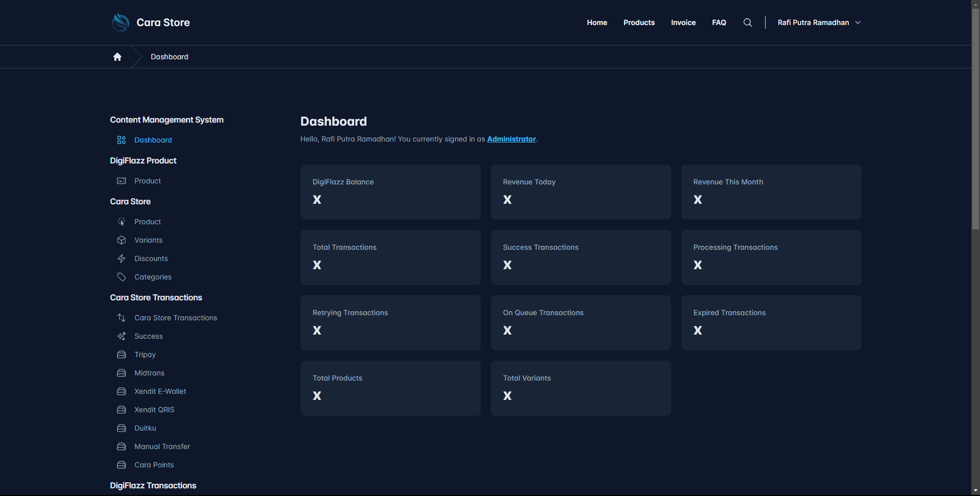
Task: Click the Total Variants card
Action: point(581,388)
